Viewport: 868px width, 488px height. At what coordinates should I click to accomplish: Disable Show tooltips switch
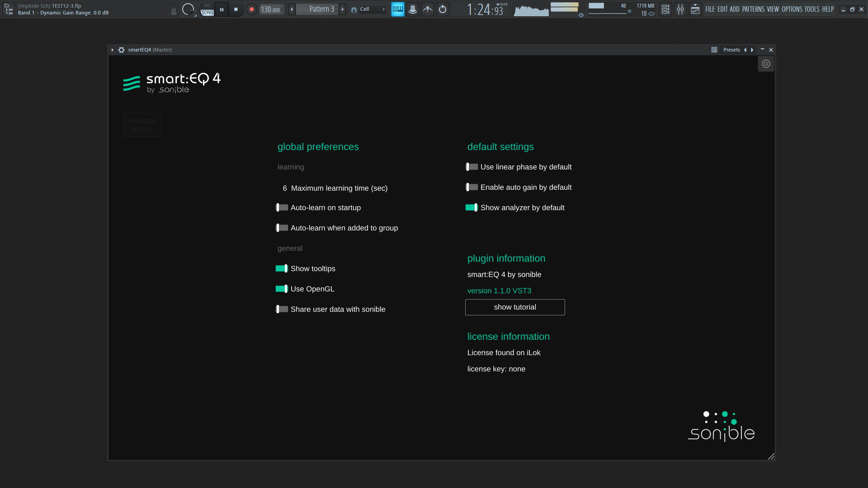282,268
